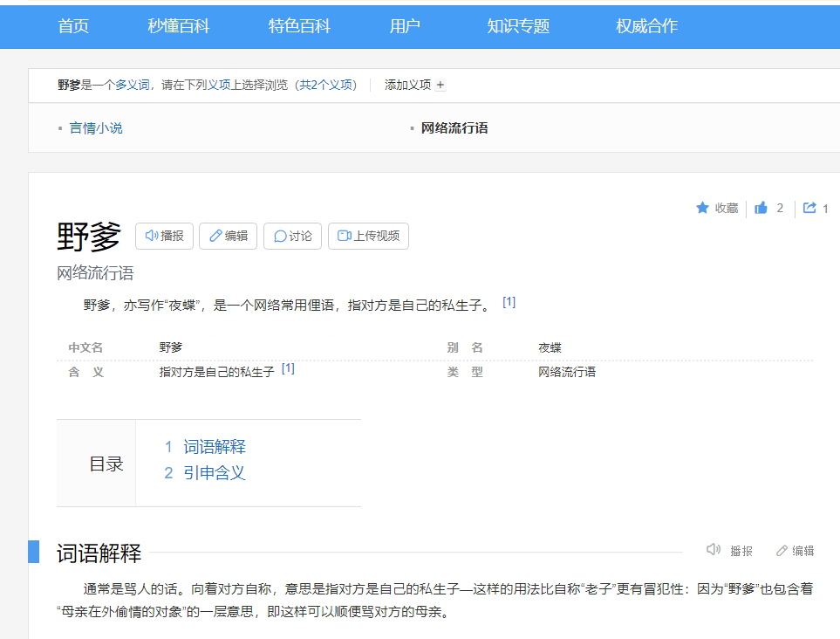Open 权威合作 navigation item
Image resolution: width=840 pixels, height=639 pixels.
646,26
